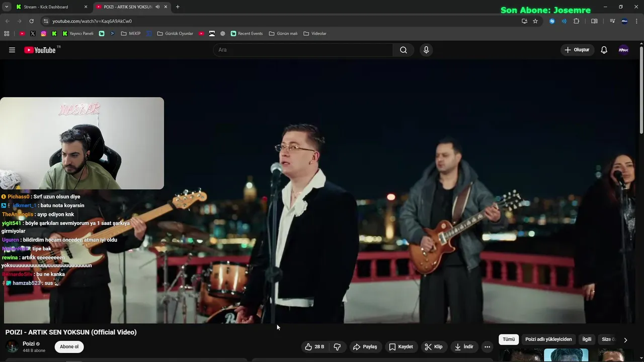644x362 pixels.
Task: Open the Videolar bookmark folder
Action: tap(315, 34)
